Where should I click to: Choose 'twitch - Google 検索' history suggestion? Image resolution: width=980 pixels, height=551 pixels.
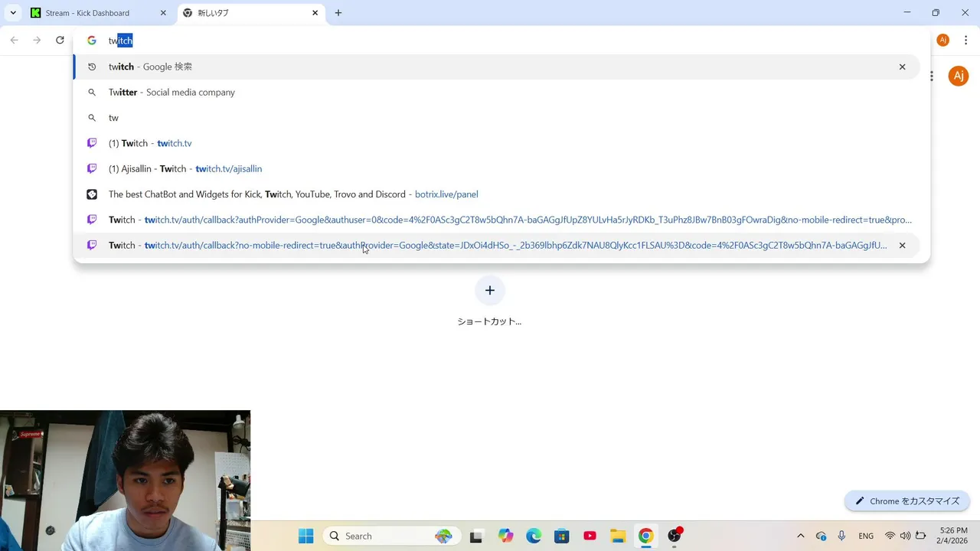tap(496, 67)
